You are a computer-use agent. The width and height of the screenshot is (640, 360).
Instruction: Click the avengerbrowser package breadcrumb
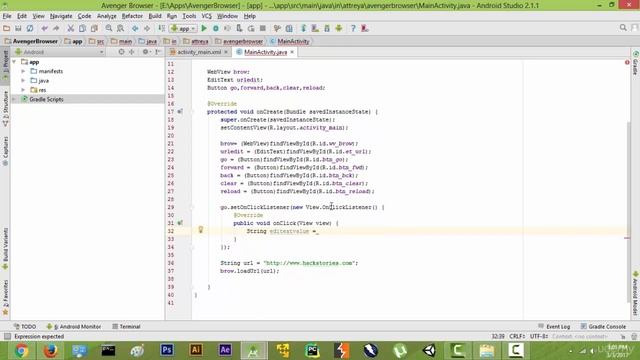tap(239, 41)
